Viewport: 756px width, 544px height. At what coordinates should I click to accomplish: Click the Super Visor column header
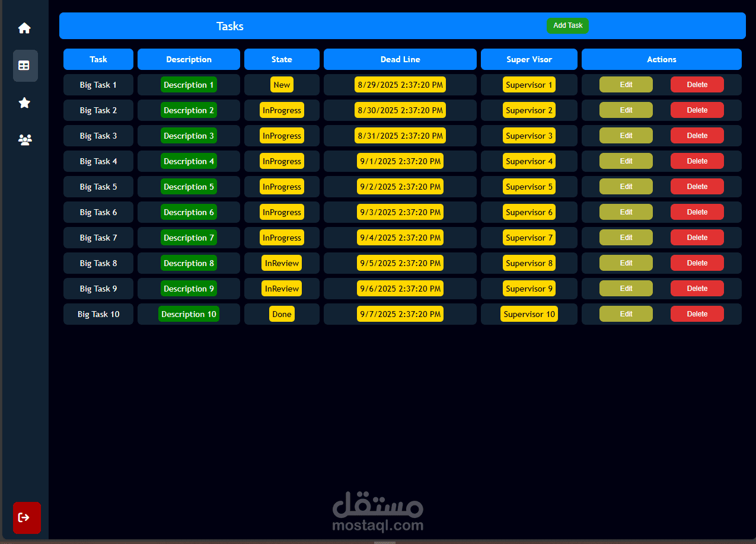pyautogui.click(x=529, y=59)
